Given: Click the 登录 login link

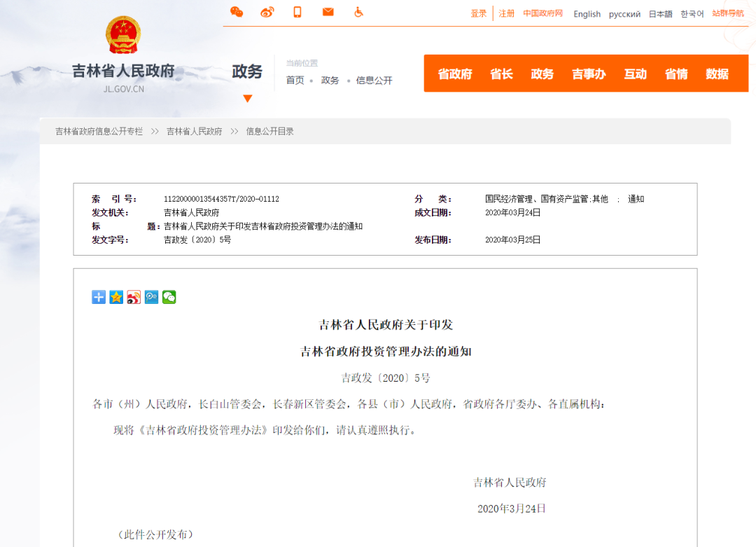Looking at the screenshot, I should pos(479,13).
